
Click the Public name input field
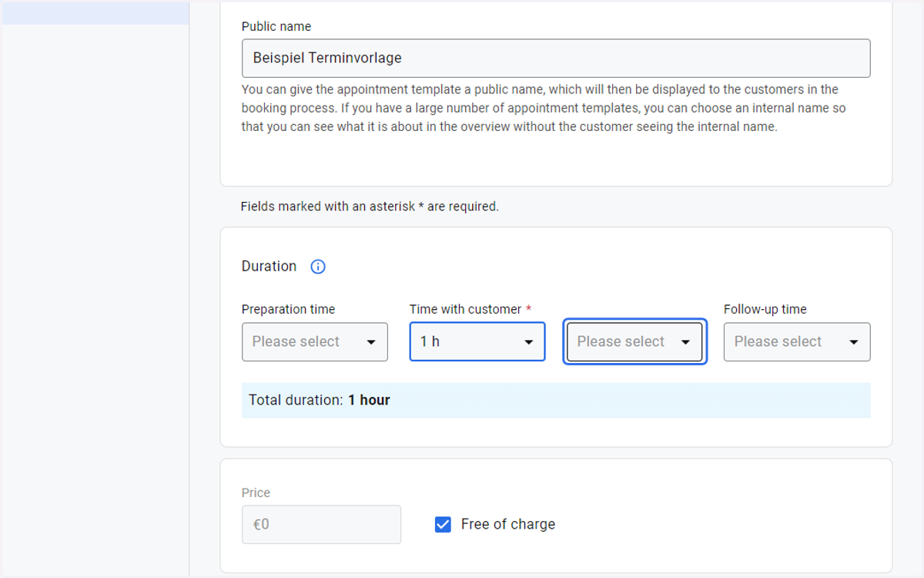click(556, 58)
